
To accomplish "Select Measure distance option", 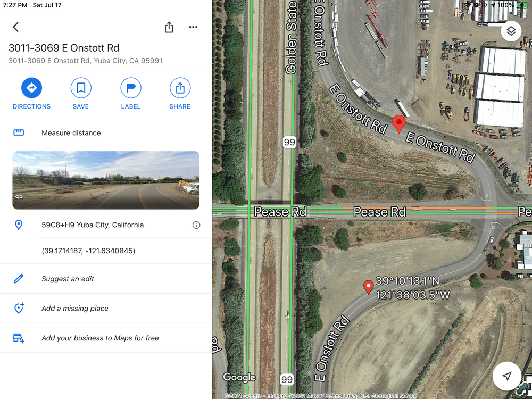I will (x=106, y=132).
